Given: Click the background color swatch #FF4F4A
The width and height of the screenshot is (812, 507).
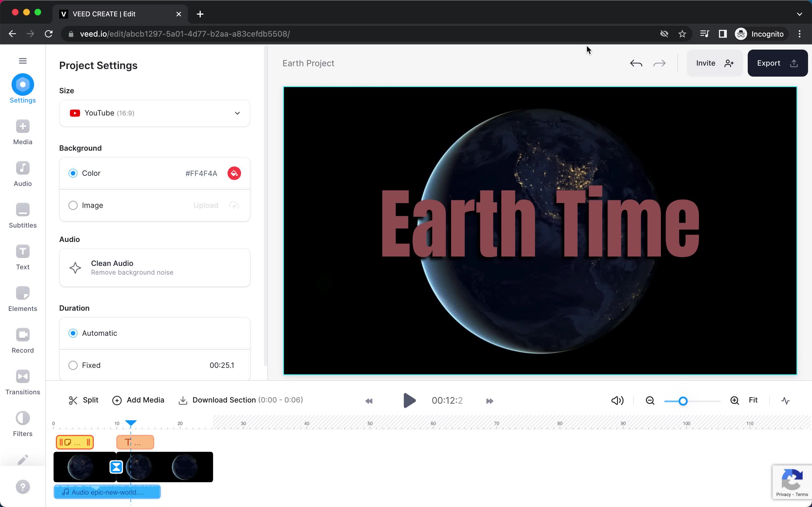Looking at the screenshot, I should [233, 173].
